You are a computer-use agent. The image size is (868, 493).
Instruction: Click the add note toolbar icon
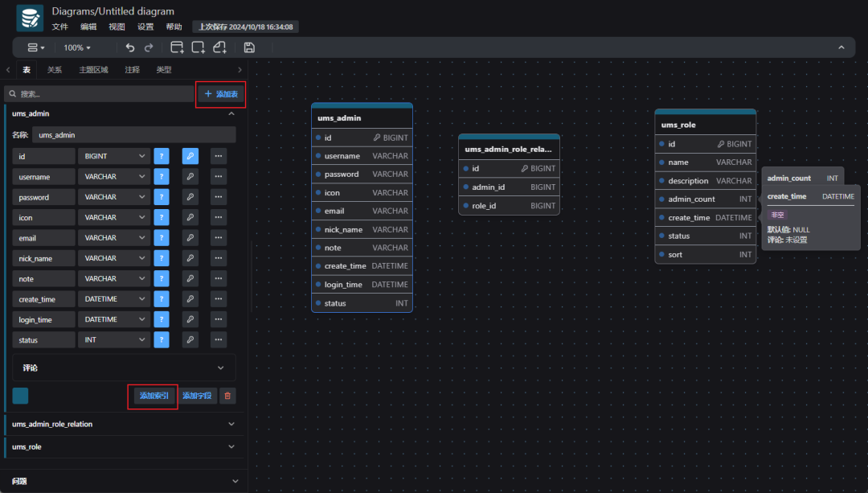[219, 47]
